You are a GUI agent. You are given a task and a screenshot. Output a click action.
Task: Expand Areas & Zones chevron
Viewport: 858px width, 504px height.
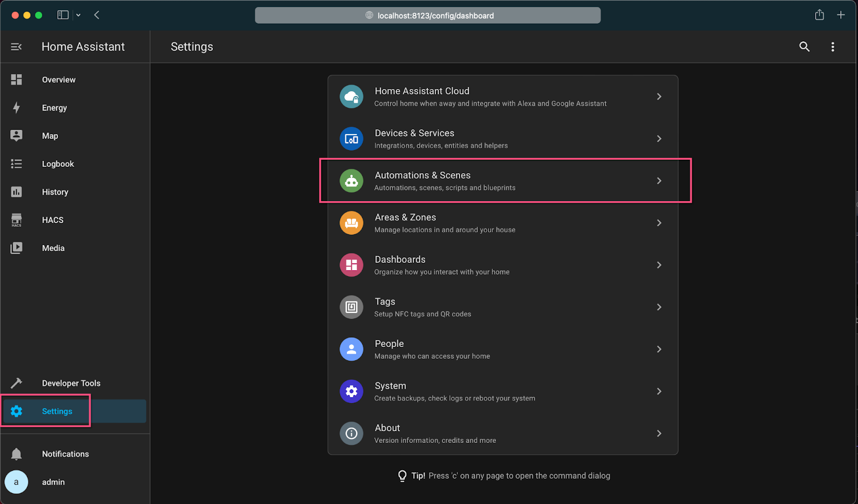coord(659,223)
